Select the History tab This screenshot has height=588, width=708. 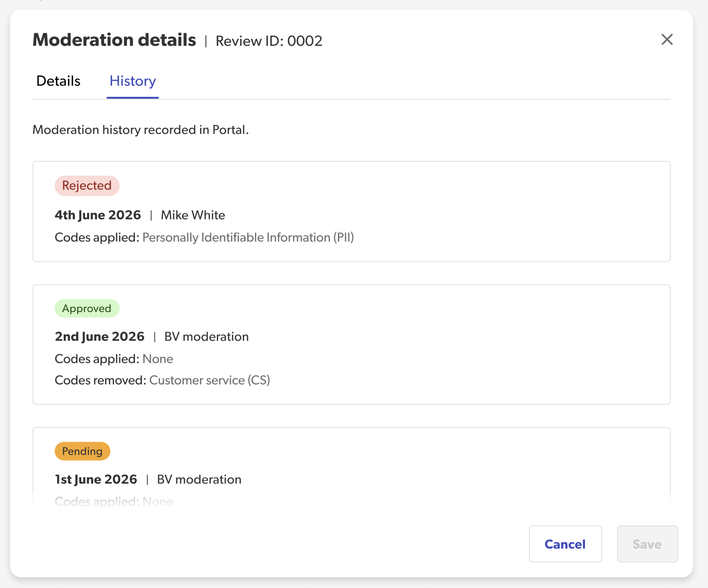(x=133, y=81)
